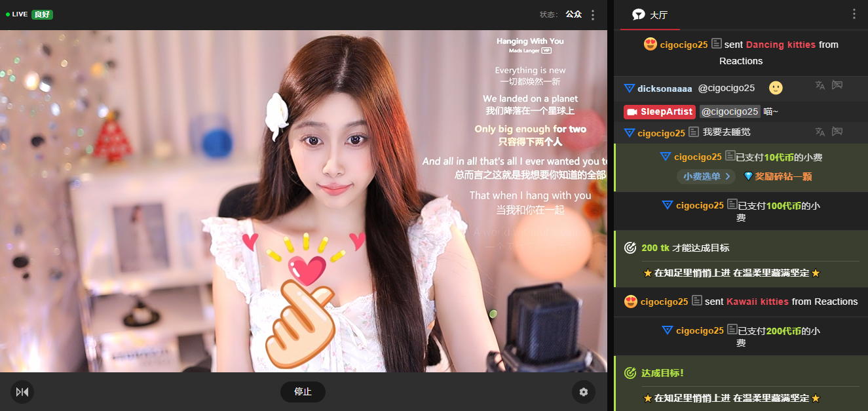Open the video panel three-dot menu

pos(593,14)
